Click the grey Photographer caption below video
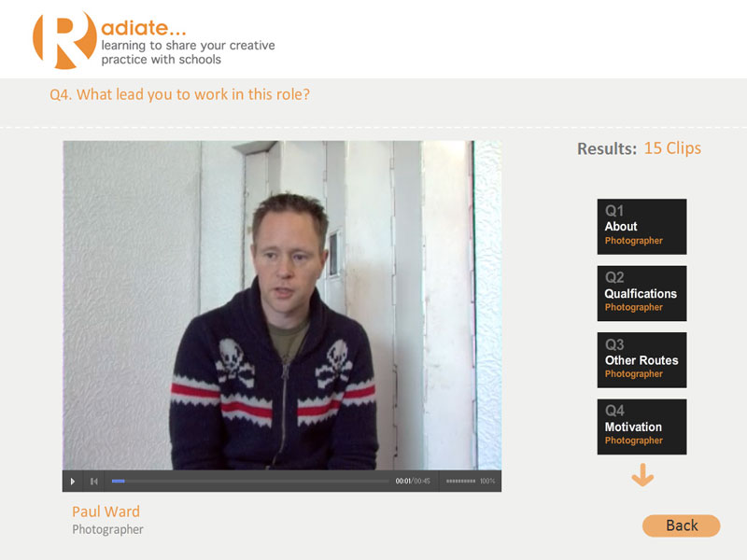 tap(107, 529)
